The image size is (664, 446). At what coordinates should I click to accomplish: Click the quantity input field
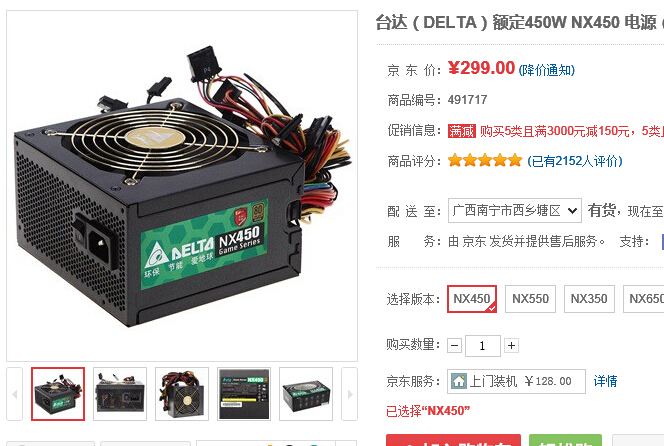(483, 346)
